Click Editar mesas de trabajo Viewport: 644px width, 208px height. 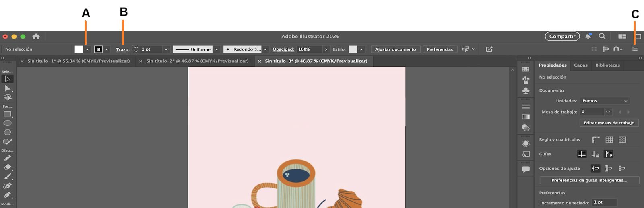pos(609,123)
